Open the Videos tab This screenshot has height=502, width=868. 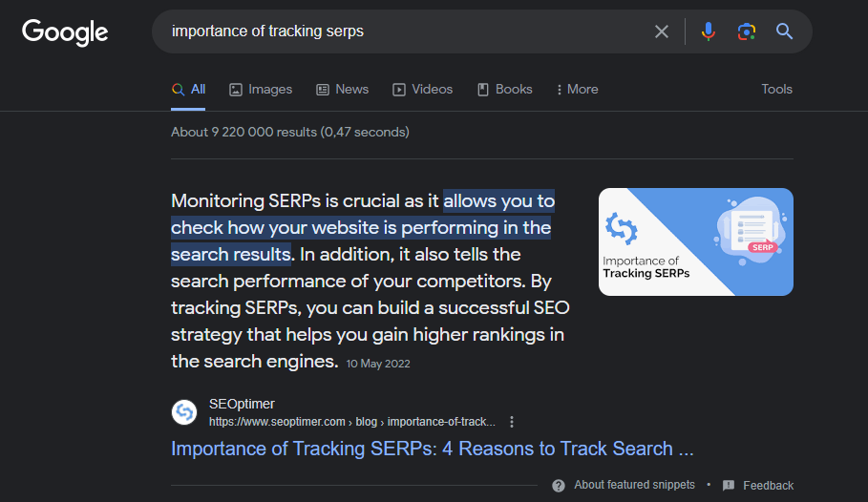pyautogui.click(x=422, y=89)
